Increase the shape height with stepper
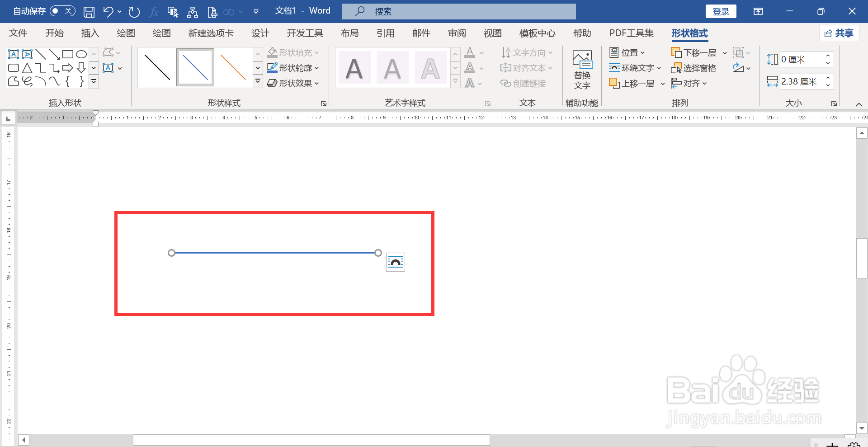868x447 pixels. [x=828, y=56]
